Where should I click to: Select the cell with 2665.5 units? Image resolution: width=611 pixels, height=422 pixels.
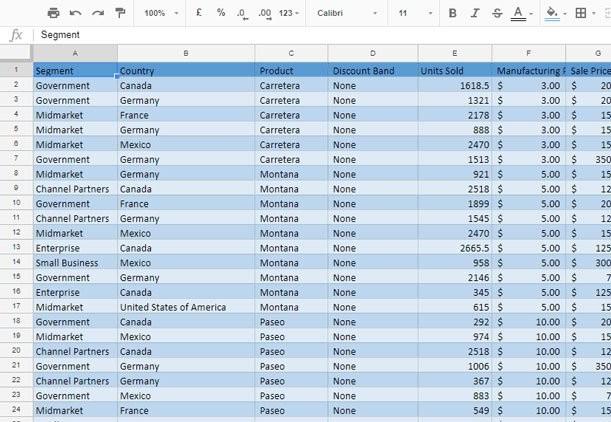(455, 248)
